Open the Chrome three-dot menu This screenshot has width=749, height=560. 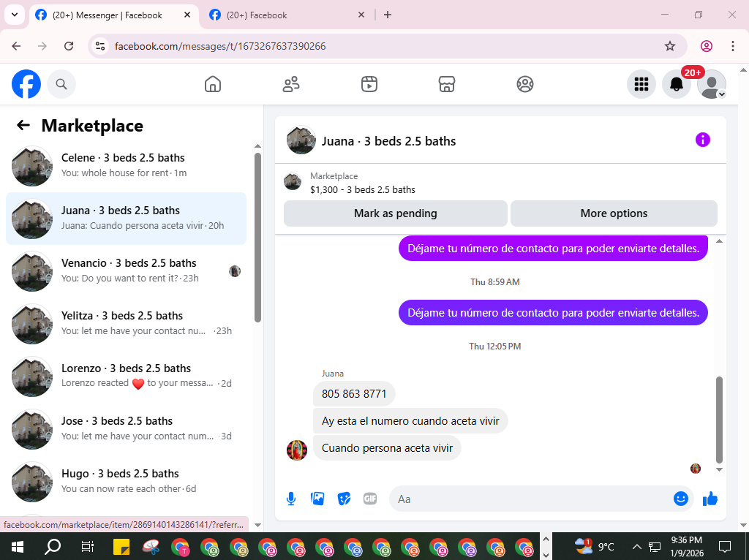click(x=733, y=46)
